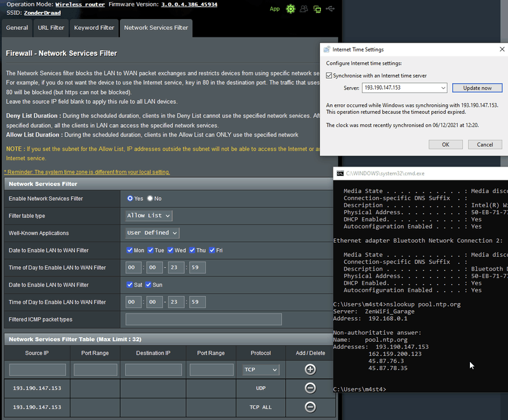This screenshot has height=420, width=508.
Task: Click the Source IP input field
Action: 37,369
